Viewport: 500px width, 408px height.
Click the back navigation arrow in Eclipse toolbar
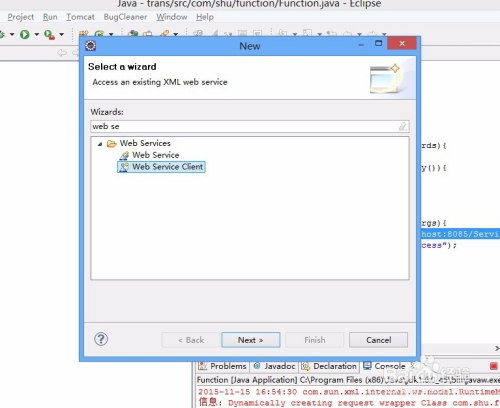[62, 53]
